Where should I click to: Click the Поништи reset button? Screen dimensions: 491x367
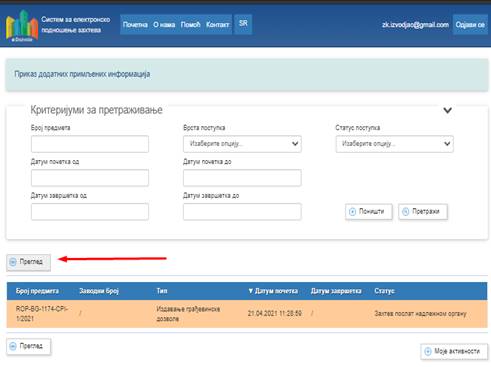point(369,212)
